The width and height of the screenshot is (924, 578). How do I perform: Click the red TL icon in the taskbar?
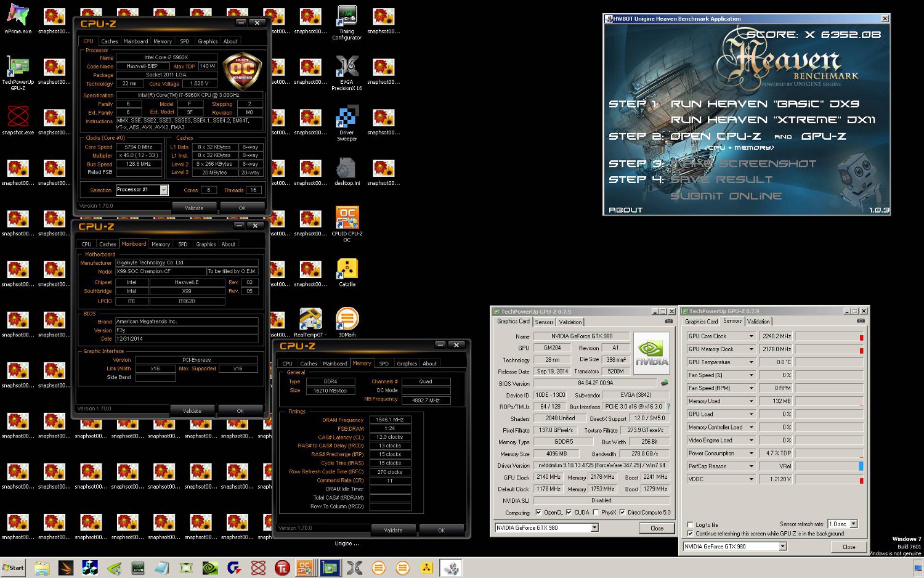coord(282,568)
